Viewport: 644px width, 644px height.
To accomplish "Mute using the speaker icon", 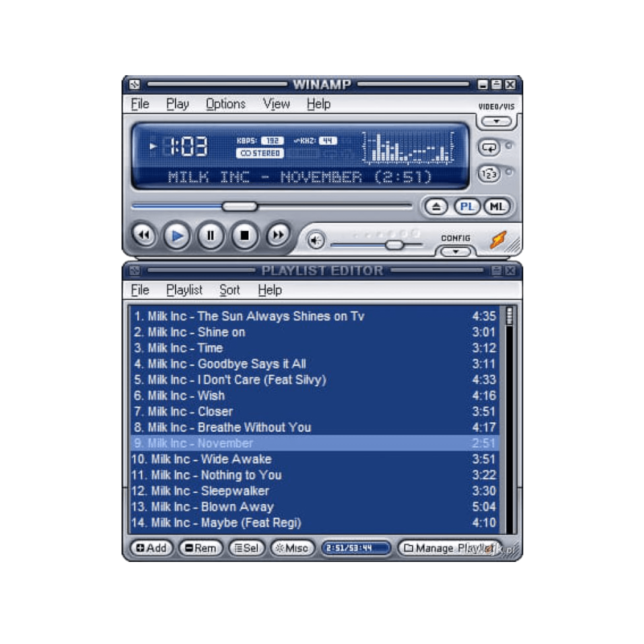I will tap(316, 241).
